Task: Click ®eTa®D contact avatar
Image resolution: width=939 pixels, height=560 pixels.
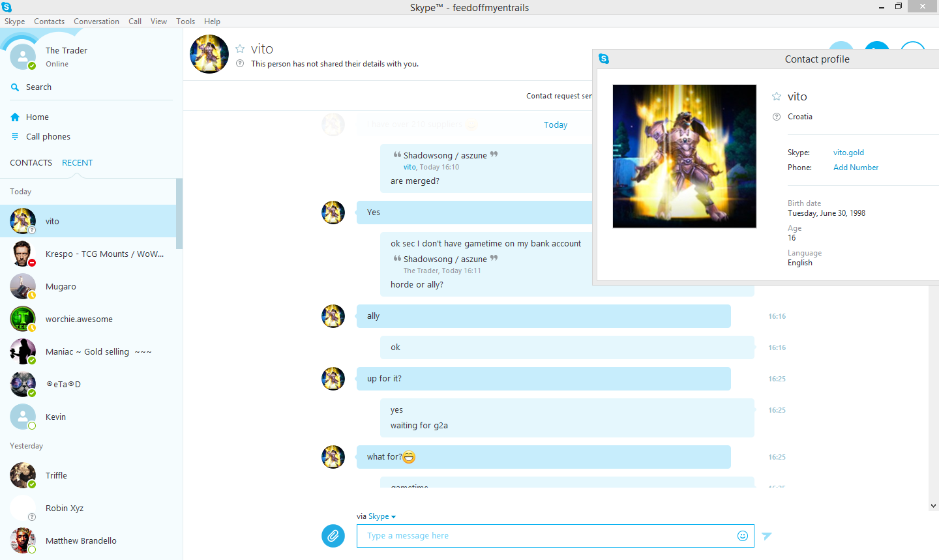Action: (23, 385)
